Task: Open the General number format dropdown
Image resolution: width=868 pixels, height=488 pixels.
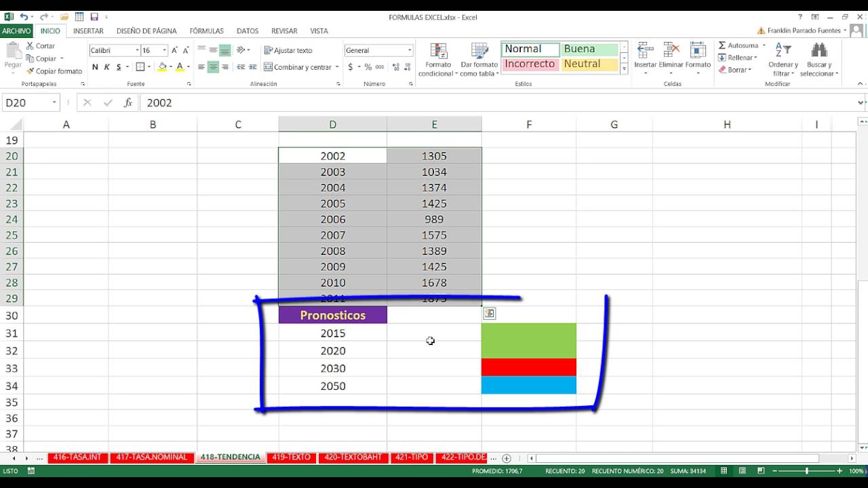Action: click(410, 50)
